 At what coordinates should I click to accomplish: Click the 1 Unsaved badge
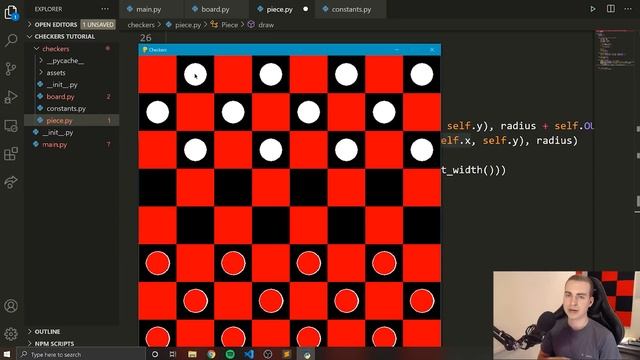pyautogui.click(x=98, y=24)
